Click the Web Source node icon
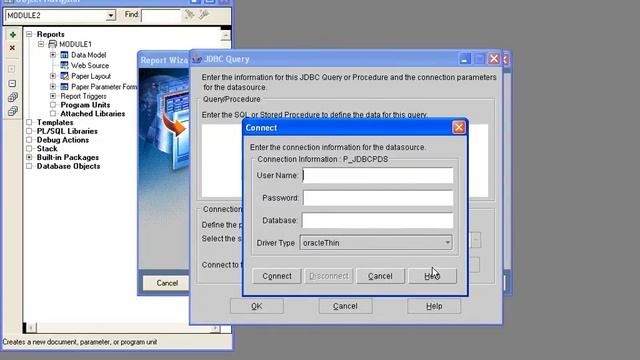Viewport: 640px width, 360px height. pos(64,65)
